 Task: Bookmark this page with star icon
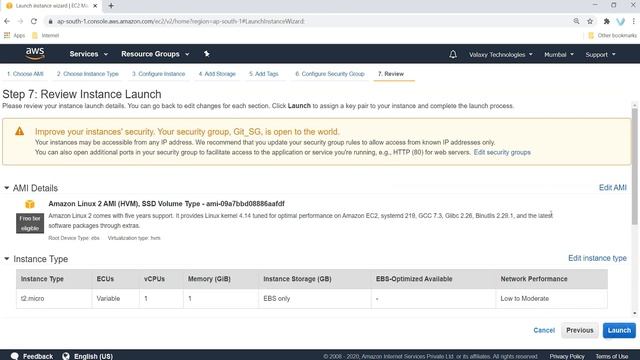[590, 21]
